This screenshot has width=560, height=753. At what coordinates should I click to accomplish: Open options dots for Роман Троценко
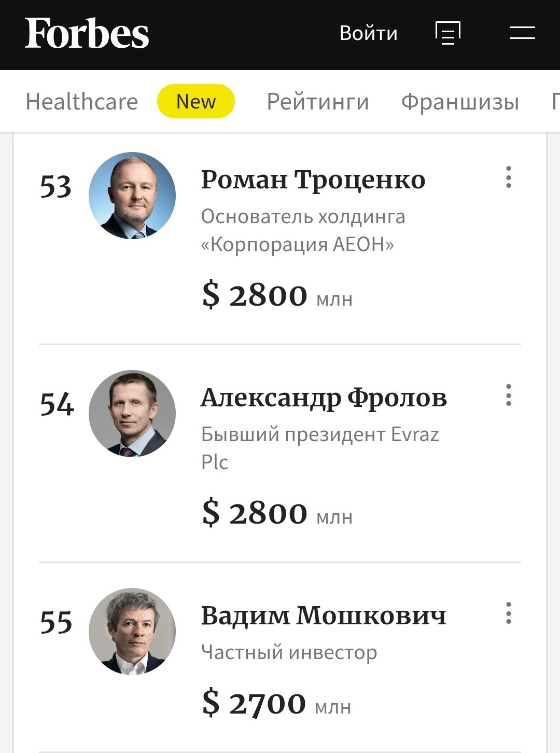coord(509,177)
